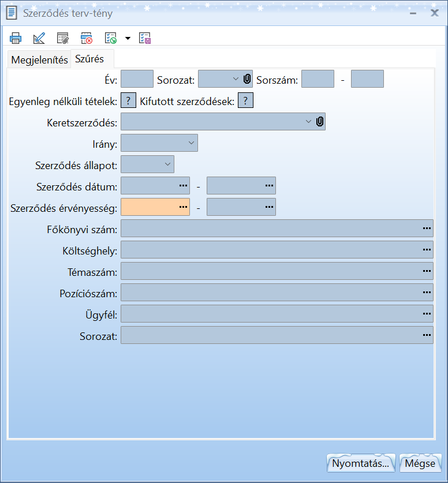This screenshot has height=483, width=448.
Task: Click the Mégse button
Action: click(420, 463)
